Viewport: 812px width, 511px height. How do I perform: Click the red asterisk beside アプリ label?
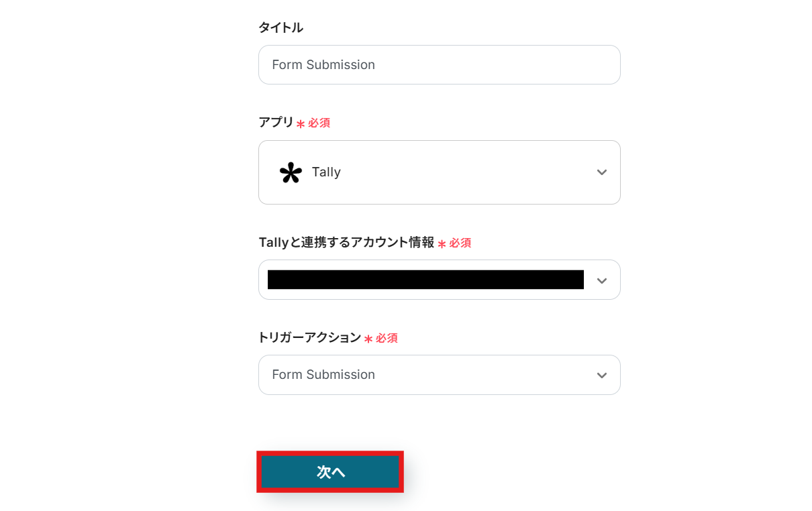tap(301, 124)
